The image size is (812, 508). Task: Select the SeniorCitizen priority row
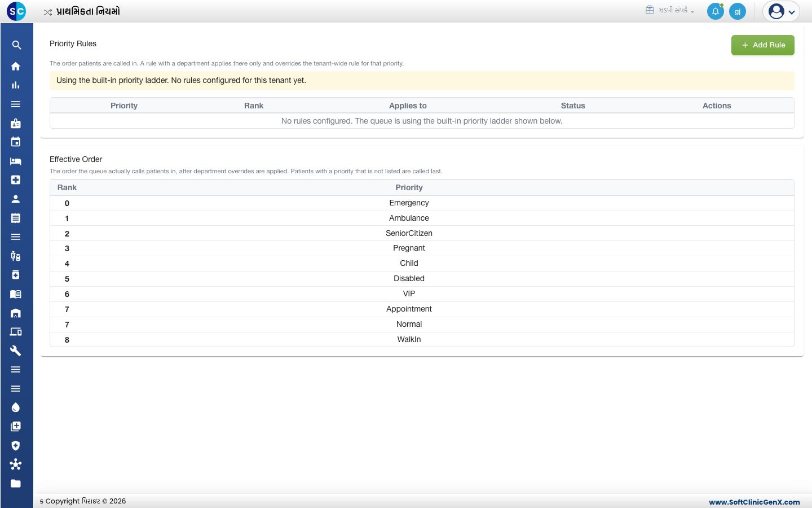[422, 234]
